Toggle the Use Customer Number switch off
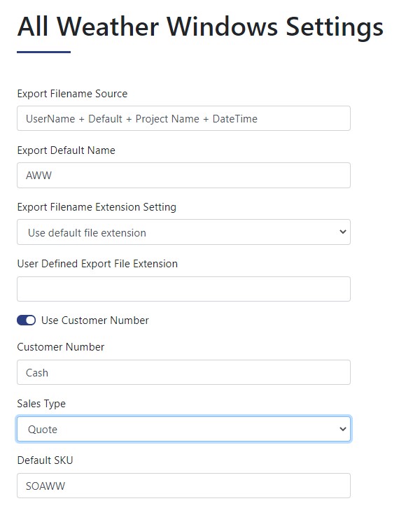420x508 pixels. (x=27, y=320)
